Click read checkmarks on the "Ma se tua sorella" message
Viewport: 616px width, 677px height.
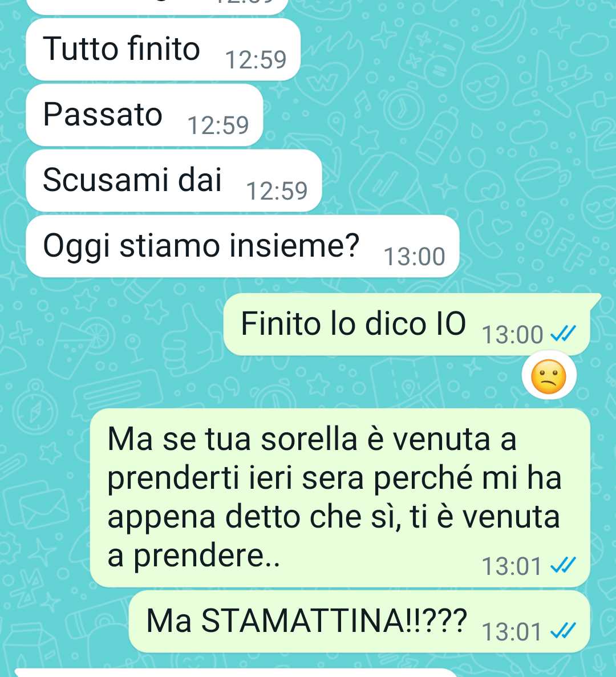(564, 565)
